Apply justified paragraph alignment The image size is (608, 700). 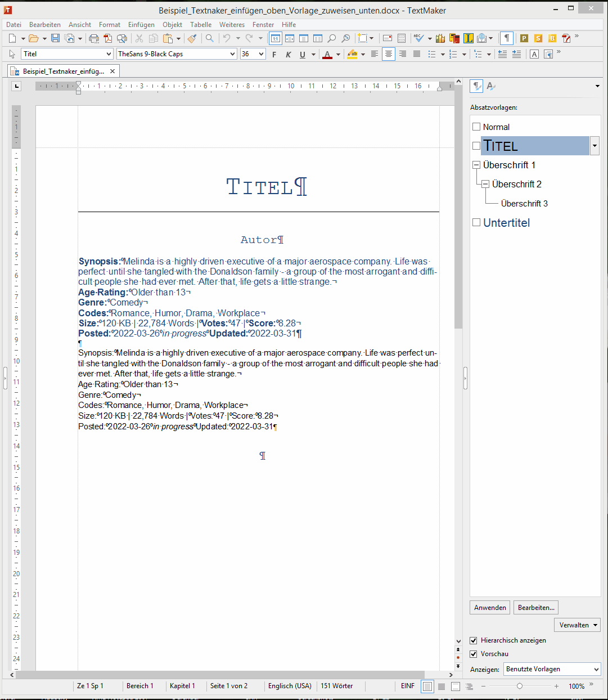[417, 54]
